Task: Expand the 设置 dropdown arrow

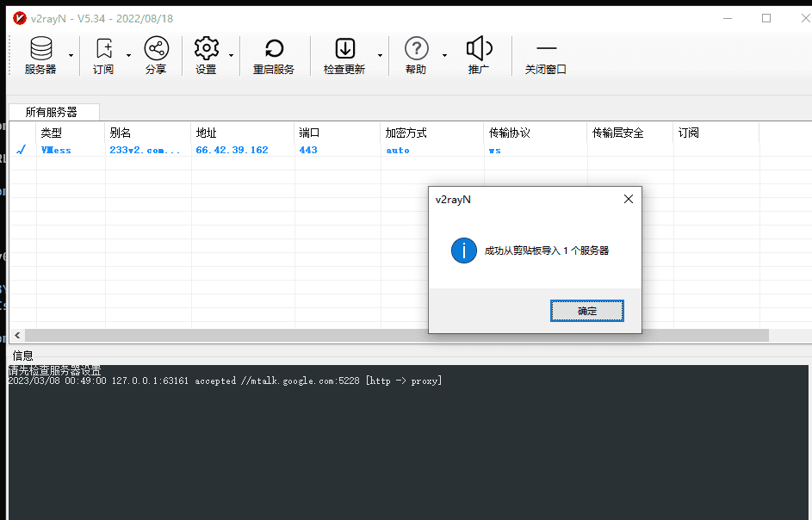Action: pyautogui.click(x=231, y=55)
